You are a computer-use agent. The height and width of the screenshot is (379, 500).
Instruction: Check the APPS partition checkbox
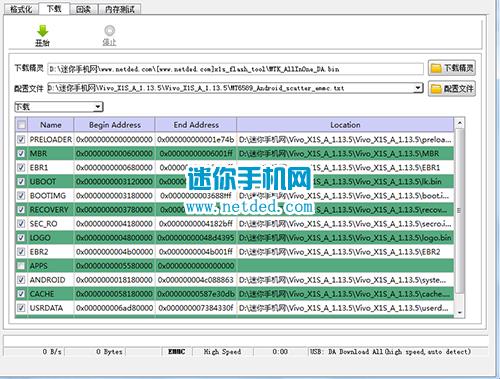[21, 266]
